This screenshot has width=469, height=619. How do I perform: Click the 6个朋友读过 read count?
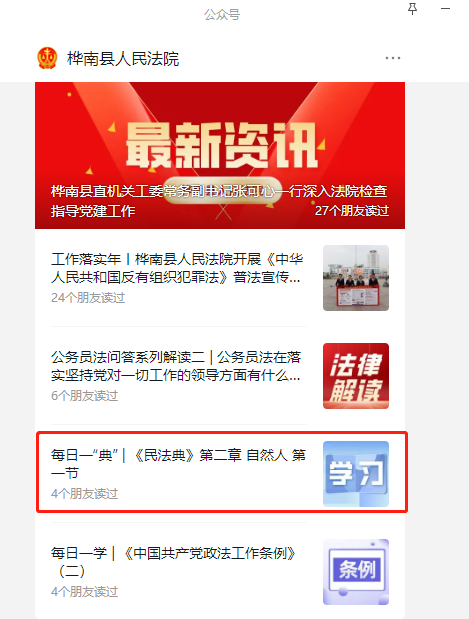pyautogui.click(x=84, y=396)
